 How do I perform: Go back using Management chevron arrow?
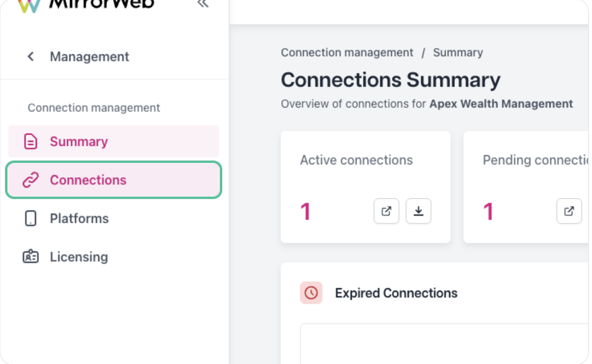(x=31, y=56)
